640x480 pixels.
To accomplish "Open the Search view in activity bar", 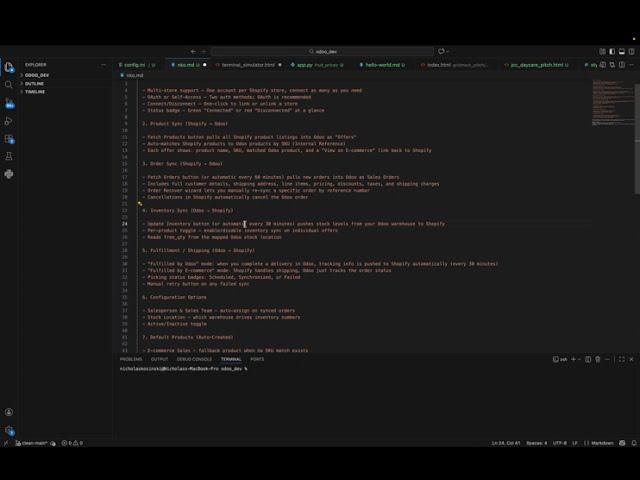I will (x=9, y=85).
